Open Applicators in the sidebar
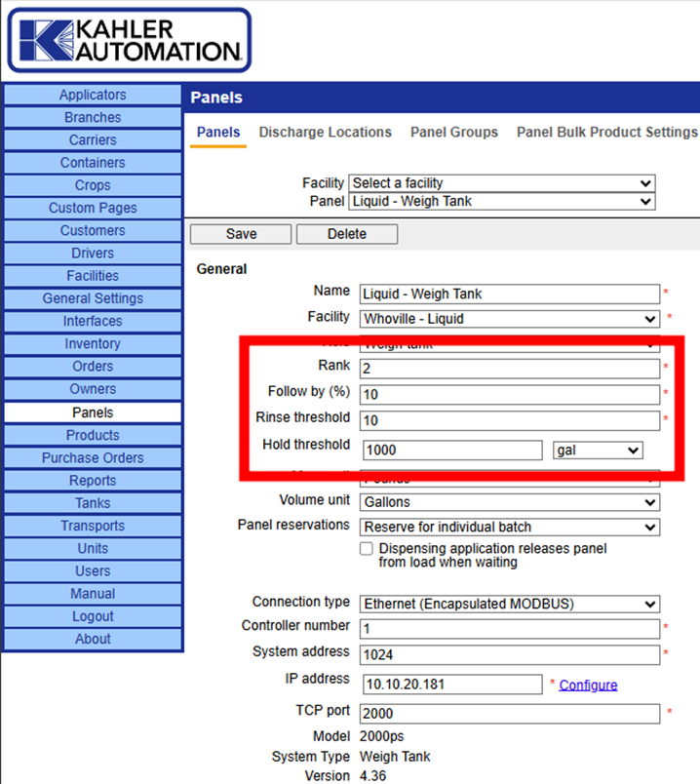This screenshot has width=700, height=784. (x=93, y=95)
